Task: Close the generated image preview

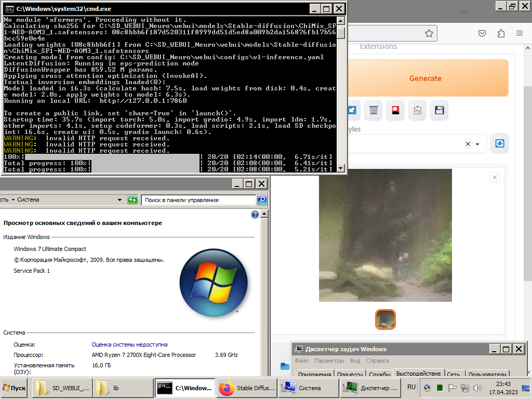Action: [495, 177]
